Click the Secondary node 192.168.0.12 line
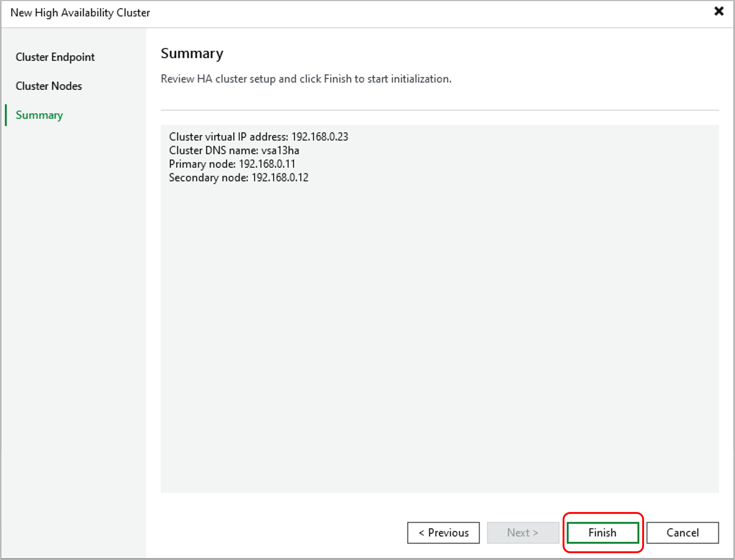This screenshot has height=560, width=735. pos(238,178)
